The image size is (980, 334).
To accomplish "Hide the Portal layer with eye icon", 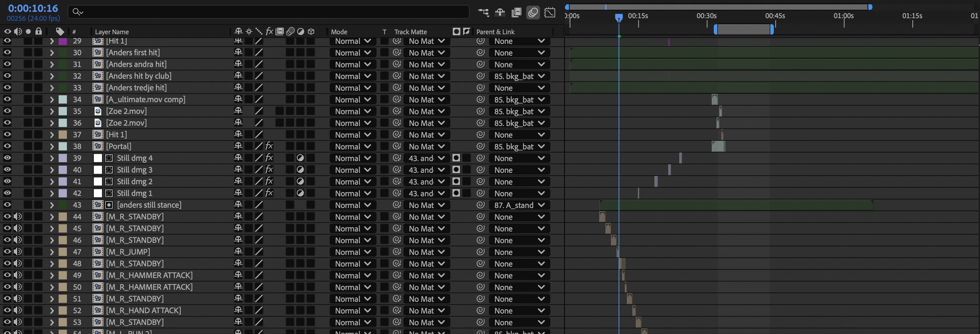I will pyautogui.click(x=7, y=146).
